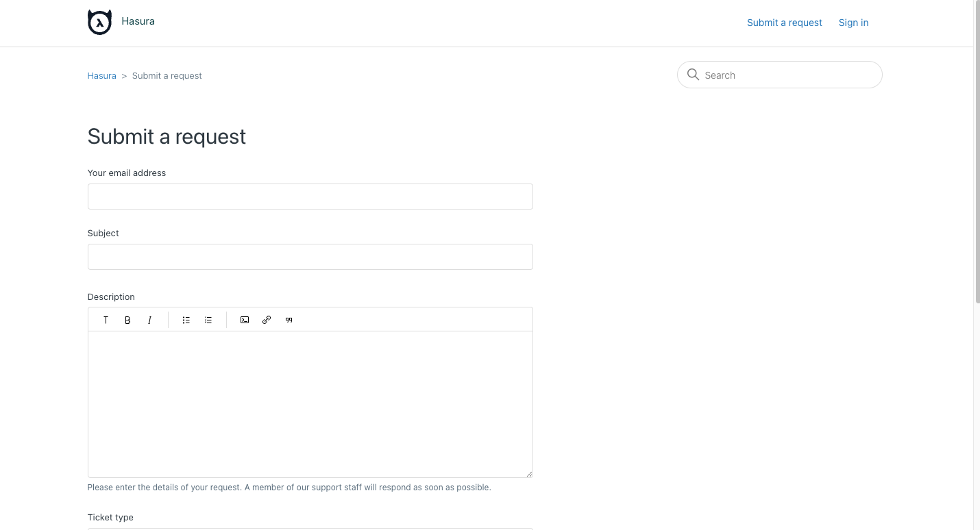980x530 pixels.
Task: Click inside the email address field
Action: 310,197
